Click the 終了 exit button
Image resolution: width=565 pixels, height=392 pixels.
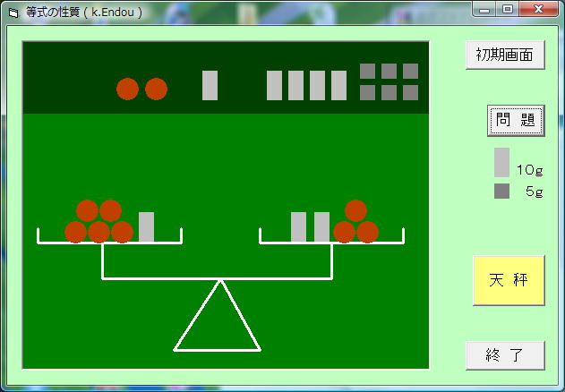pos(505,355)
